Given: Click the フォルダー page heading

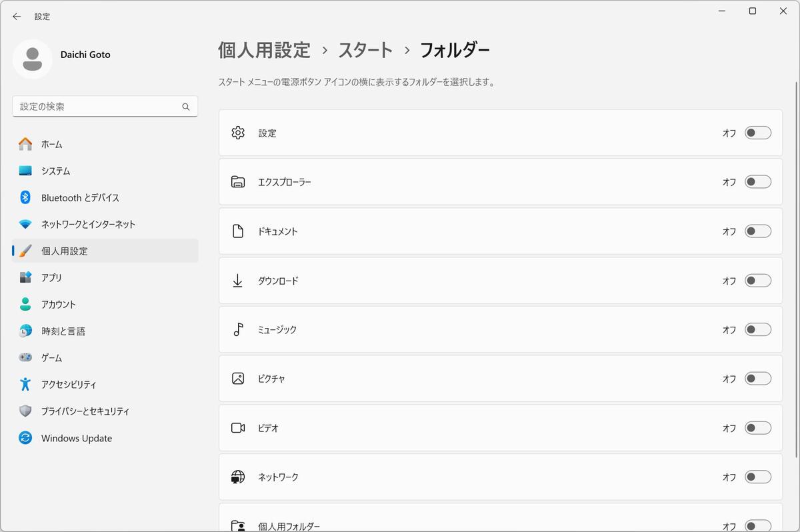Looking at the screenshot, I should pyautogui.click(x=455, y=50).
